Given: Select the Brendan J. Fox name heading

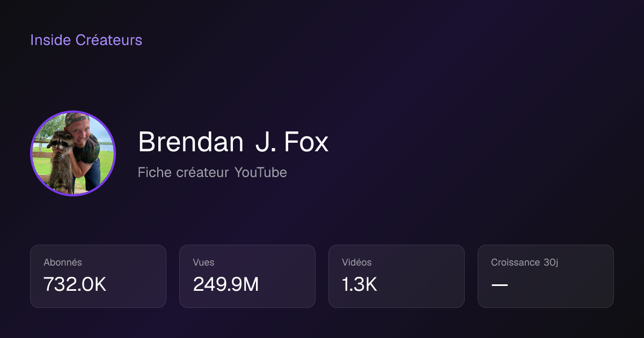Looking at the screenshot, I should [x=233, y=142].
